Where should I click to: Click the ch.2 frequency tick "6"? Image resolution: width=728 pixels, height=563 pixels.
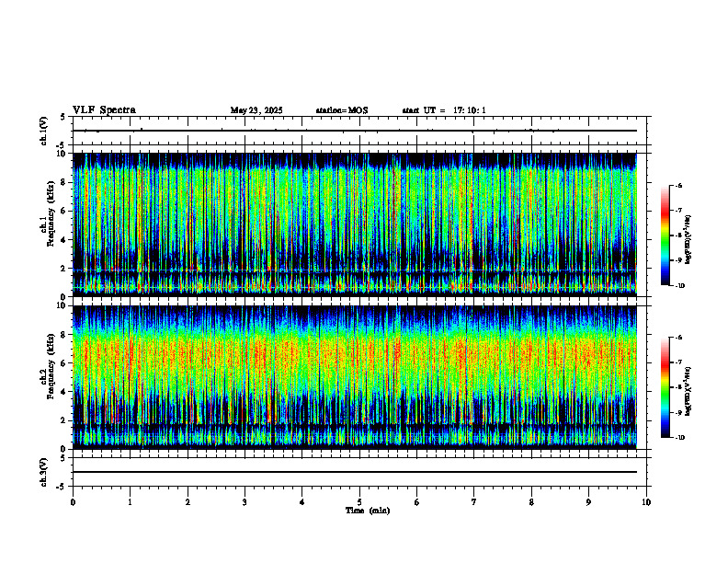63,363
